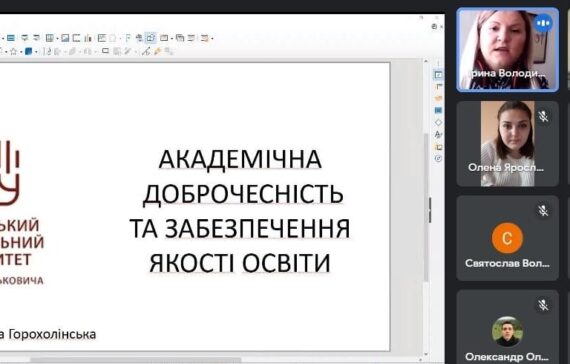The width and height of the screenshot is (570, 364).
Task: Click the university hand logo on slide
Action: [10, 173]
